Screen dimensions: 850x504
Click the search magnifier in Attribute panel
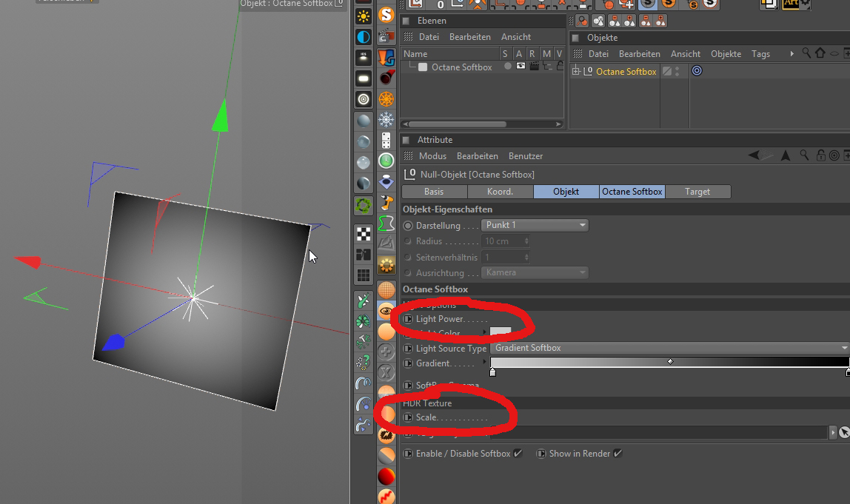(804, 155)
